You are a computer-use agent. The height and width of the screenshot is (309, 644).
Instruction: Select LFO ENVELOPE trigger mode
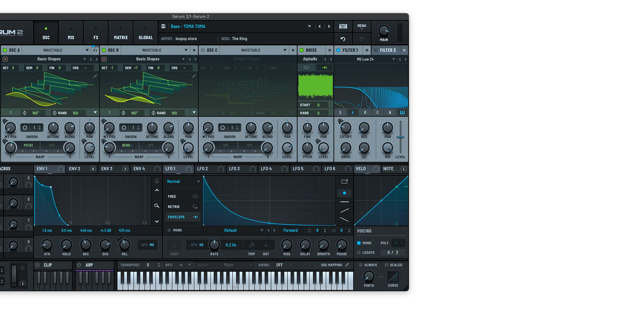pyautogui.click(x=183, y=217)
